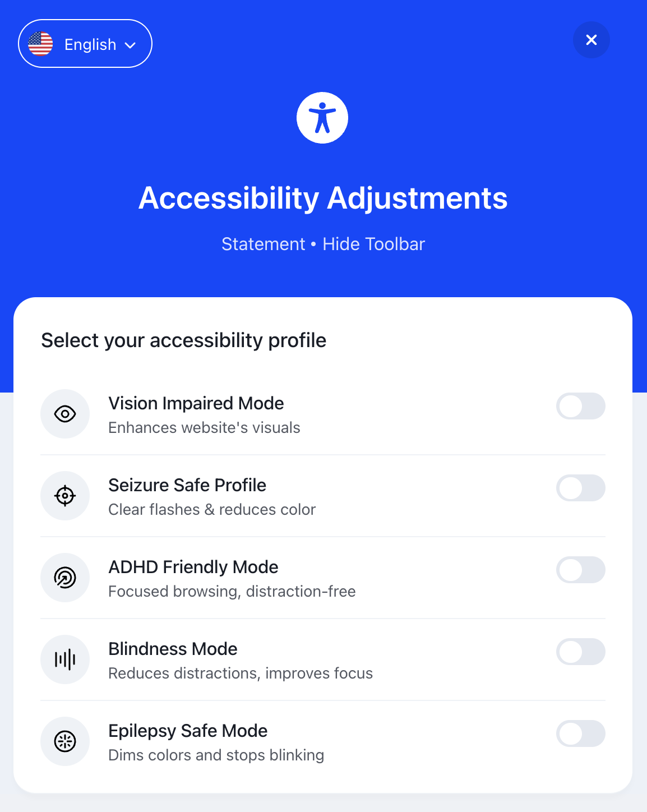Viewport: 647px width, 812px height.
Task: Switch on Blindness Mode
Action: click(580, 652)
